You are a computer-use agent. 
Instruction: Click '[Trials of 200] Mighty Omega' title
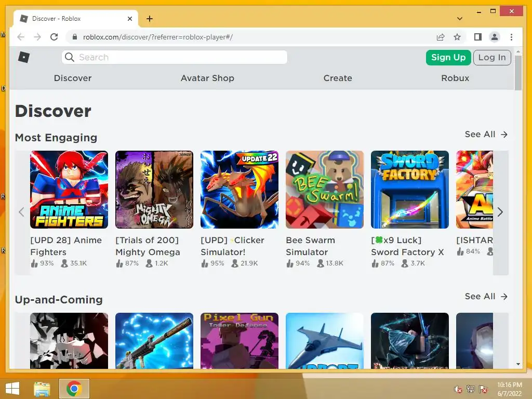coord(148,246)
